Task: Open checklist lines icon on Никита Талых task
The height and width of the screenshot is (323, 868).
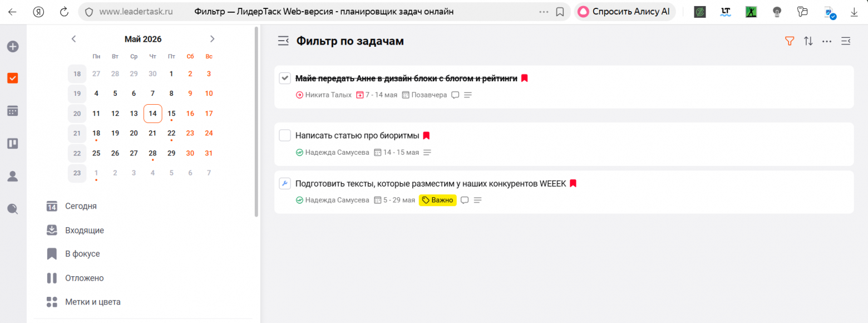Action: tap(468, 95)
